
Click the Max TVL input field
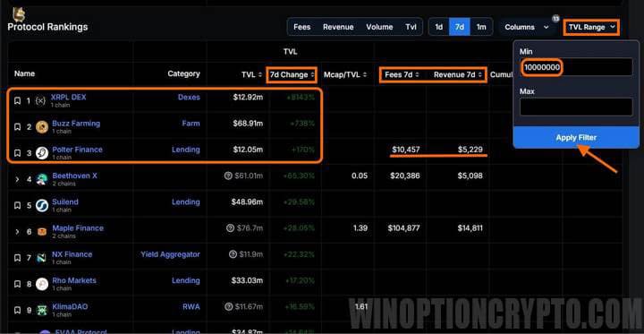(x=576, y=107)
